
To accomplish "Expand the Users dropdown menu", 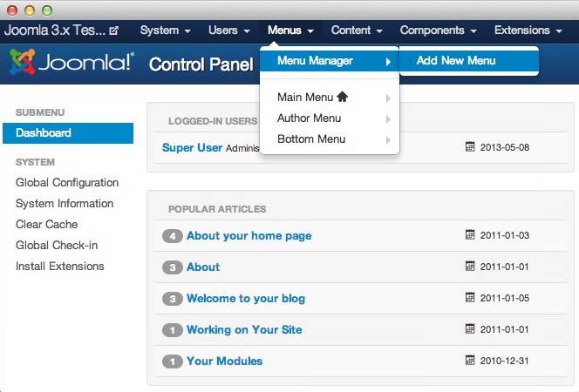I will click(229, 30).
